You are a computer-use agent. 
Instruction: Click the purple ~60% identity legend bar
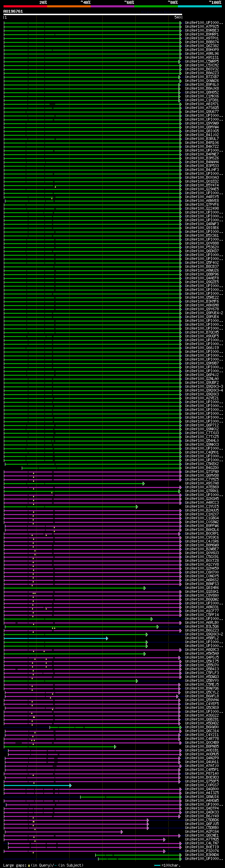[112, 6]
